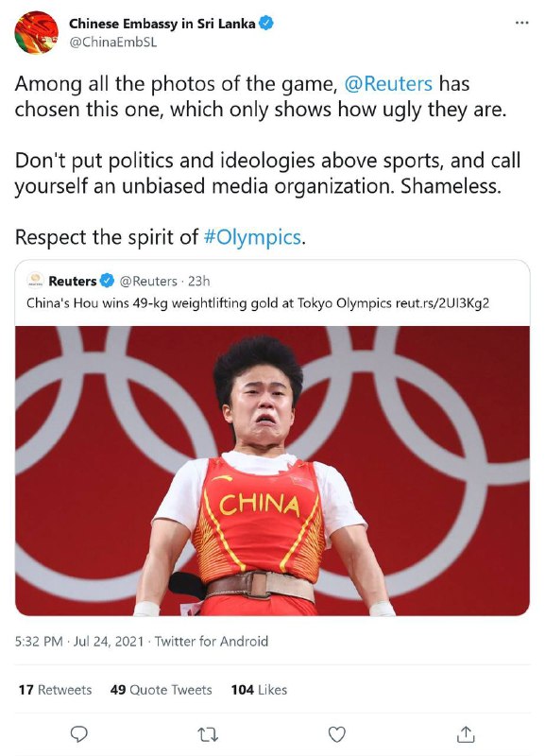Click the Reuters verified checkmark

tap(106, 279)
